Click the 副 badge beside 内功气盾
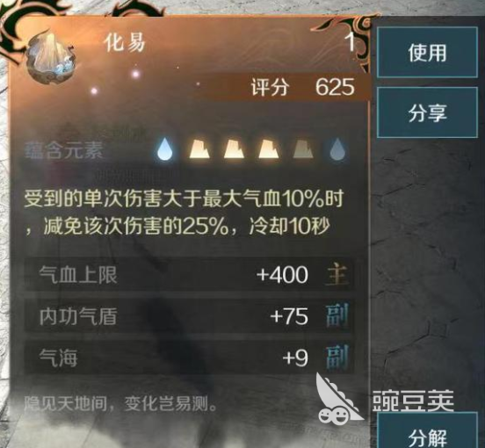The height and width of the screenshot is (448, 485). [337, 315]
